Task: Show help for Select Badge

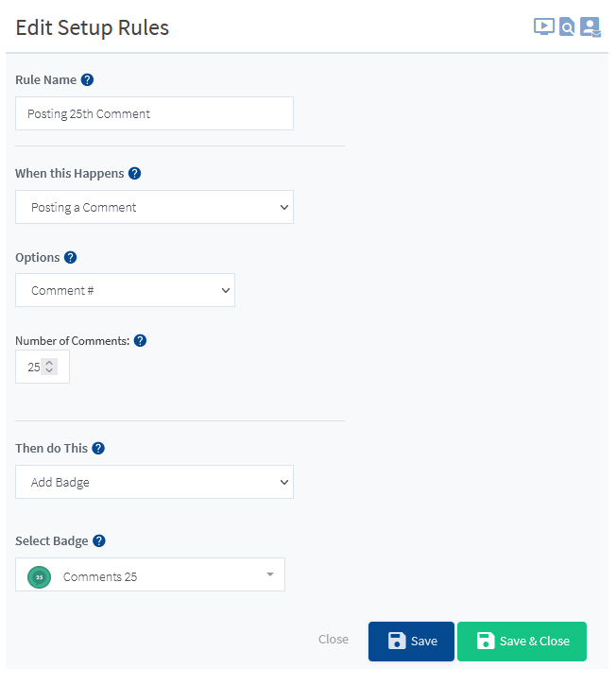Action: tap(99, 540)
